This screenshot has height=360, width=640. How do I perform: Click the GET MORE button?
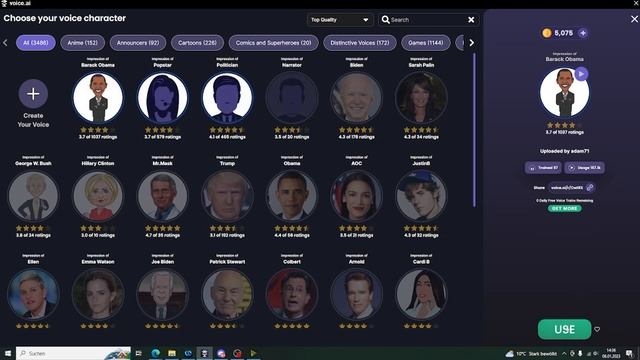coord(564,209)
